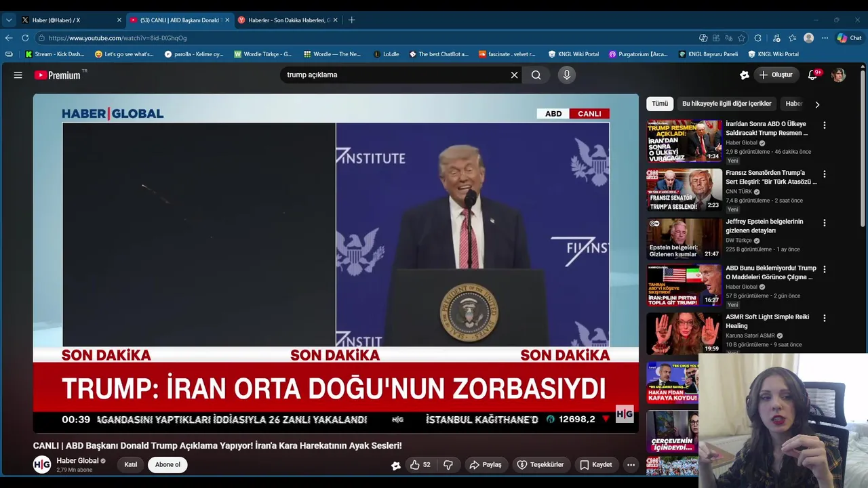Image resolution: width=868 pixels, height=488 pixels.
Task: Reload the page in browser
Action: pyautogui.click(x=25, y=38)
